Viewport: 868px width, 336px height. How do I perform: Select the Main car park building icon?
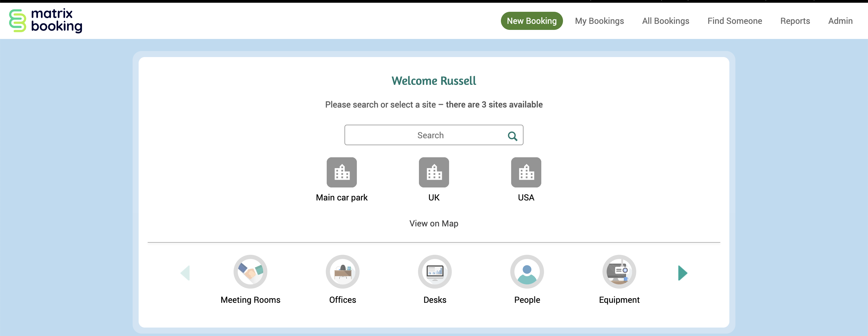click(341, 172)
